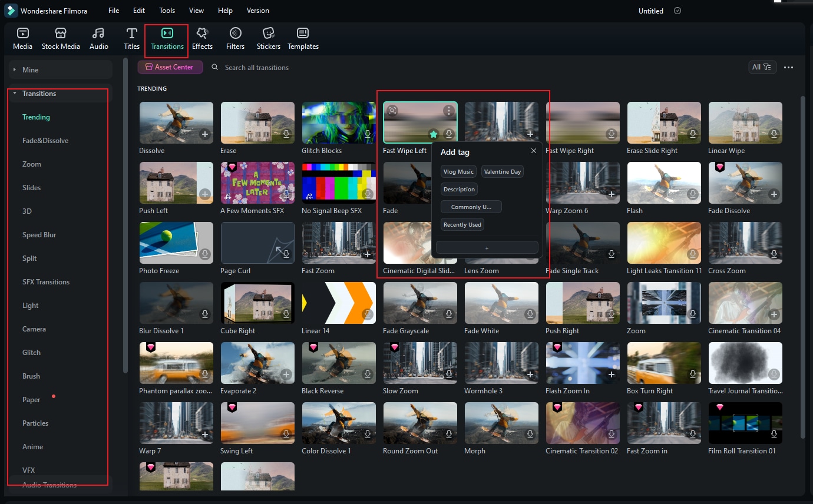Select the Particles category
Viewport: 813px width, 504px height.
pyautogui.click(x=35, y=423)
